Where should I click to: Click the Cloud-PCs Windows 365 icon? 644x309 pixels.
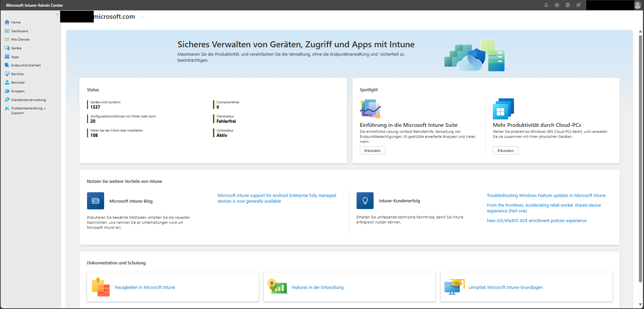(x=503, y=109)
